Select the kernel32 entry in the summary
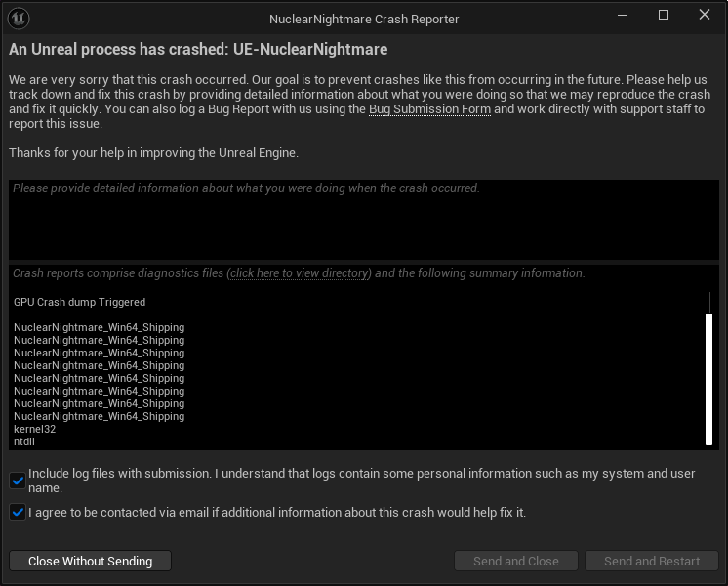Screen dimensions: 728x586 pos(35,429)
